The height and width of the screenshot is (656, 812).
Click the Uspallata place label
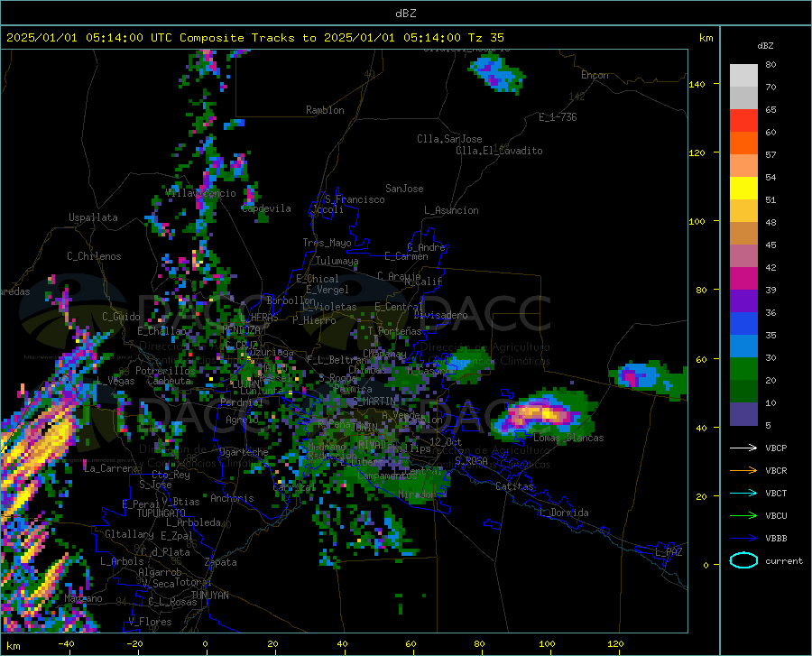pyautogui.click(x=93, y=217)
